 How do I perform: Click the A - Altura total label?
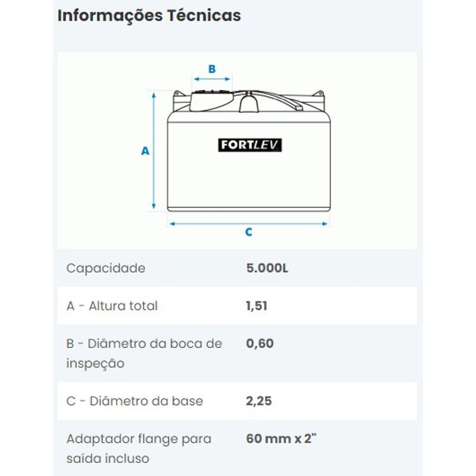[112, 306]
